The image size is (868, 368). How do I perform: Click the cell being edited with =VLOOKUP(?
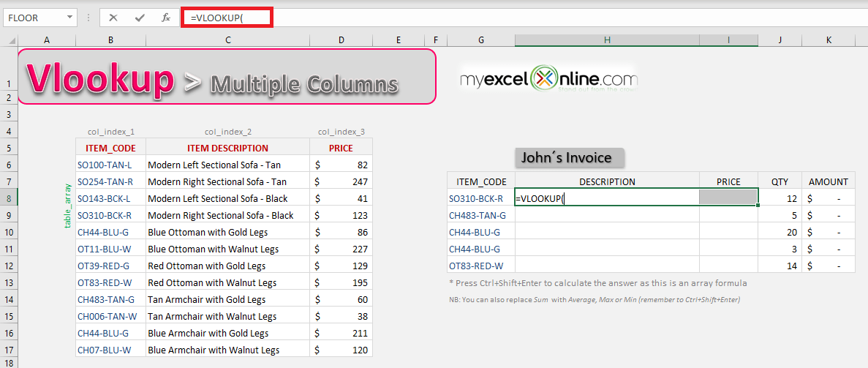click(607, 198)
